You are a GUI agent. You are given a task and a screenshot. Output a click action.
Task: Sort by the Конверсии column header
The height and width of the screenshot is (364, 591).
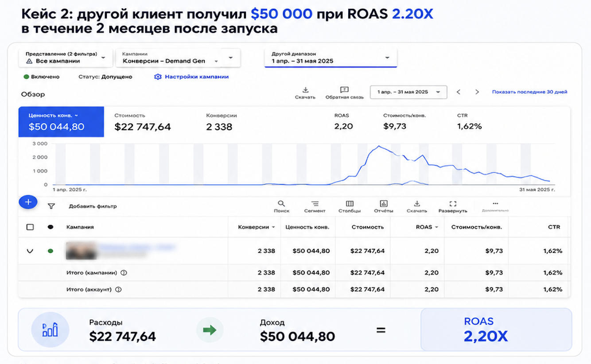(x=256, y=227)
